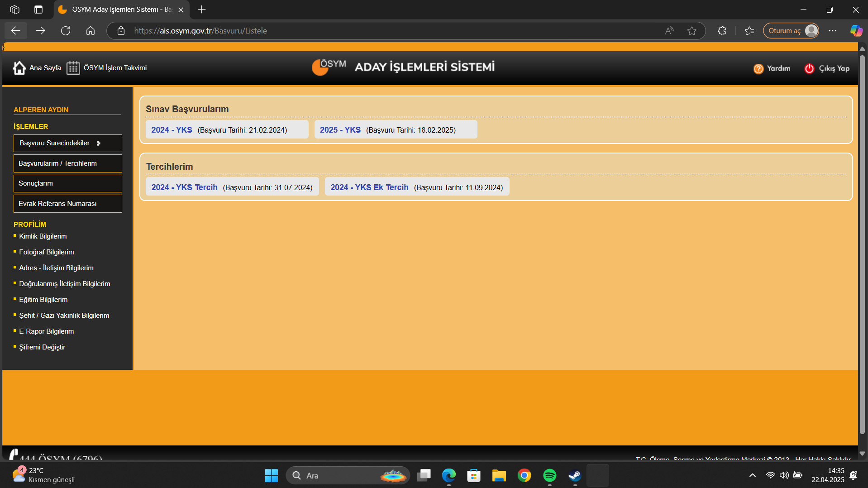Open a new browser tab

[202, 10]
